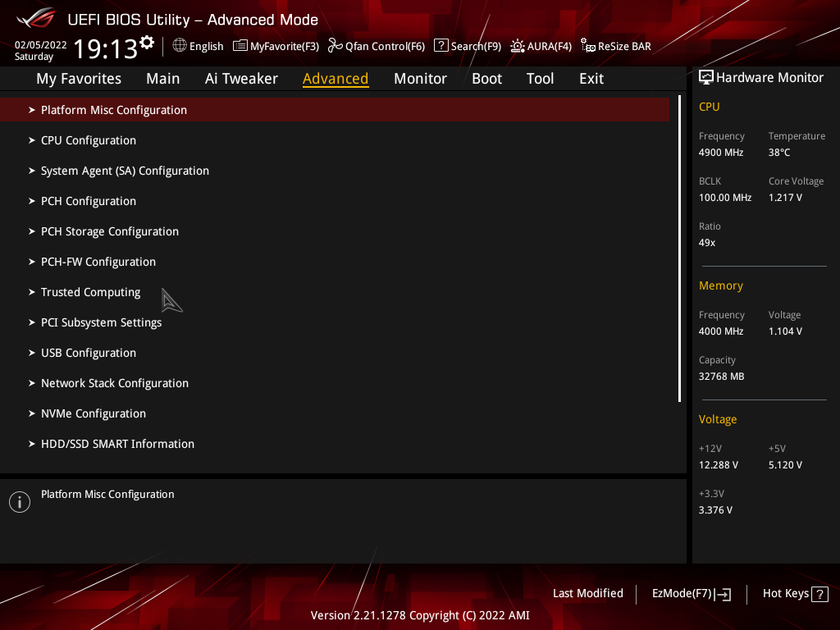Click Core Voltage value 1.217 V
The width and height of the screenshot is (840, 630).
pyautogui.click(x=785, y=198)
